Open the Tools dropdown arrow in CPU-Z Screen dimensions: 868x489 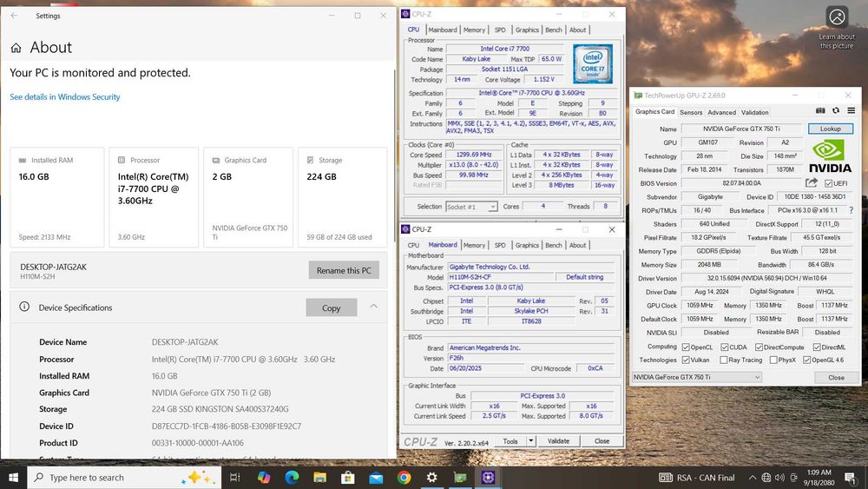coord(531,441)
